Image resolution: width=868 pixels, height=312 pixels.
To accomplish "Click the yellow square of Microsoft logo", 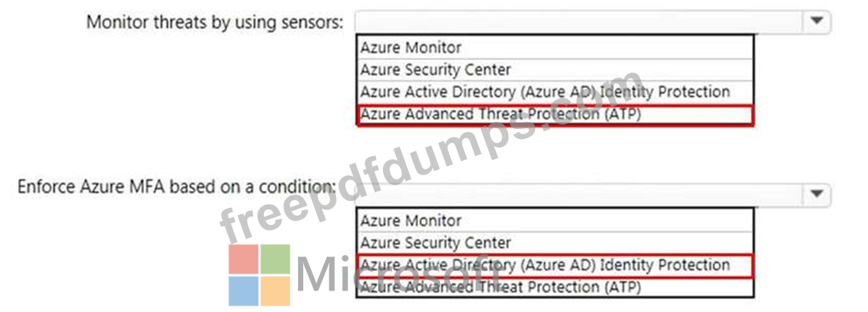I will 275,291.
